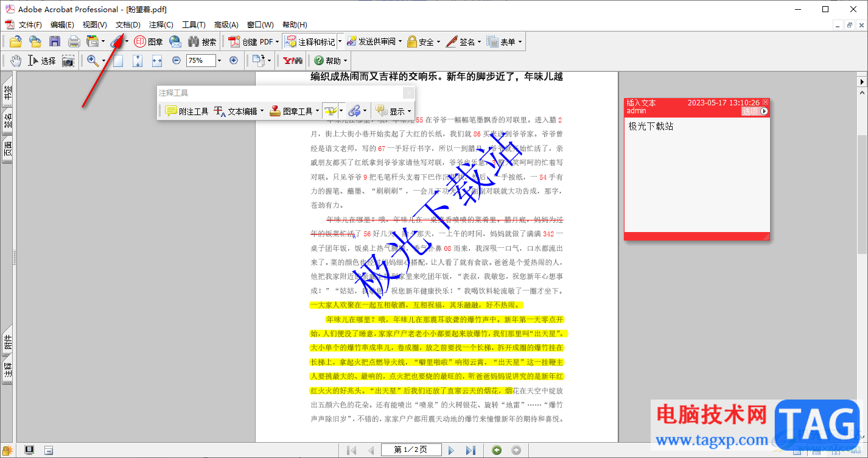Expand the 注释和标记 dropdown arrow

[x=340, y=42]
